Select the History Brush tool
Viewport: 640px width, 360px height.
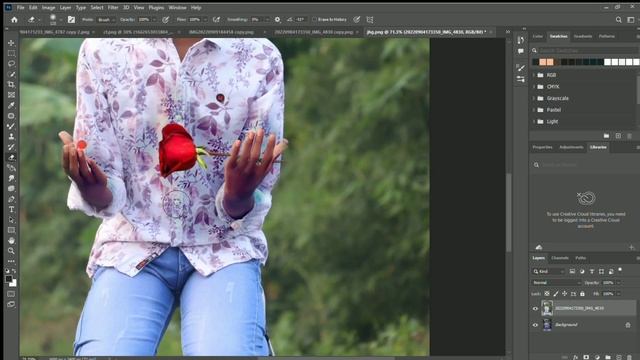11,147
